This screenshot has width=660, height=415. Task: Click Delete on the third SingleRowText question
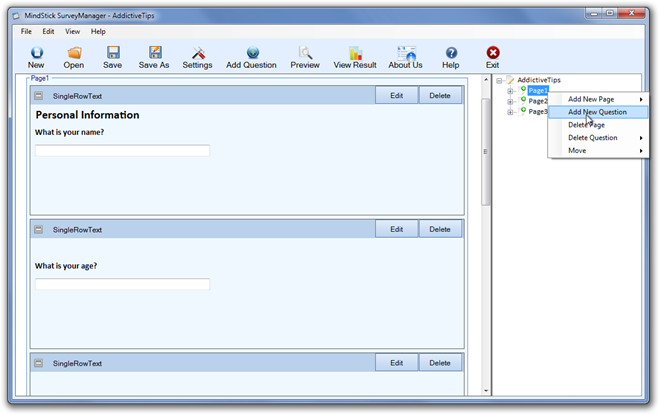click(x=440, y=362)
